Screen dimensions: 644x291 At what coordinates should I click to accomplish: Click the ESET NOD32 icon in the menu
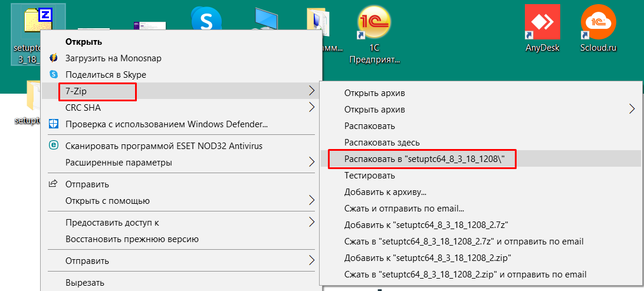tap(54, 145)
